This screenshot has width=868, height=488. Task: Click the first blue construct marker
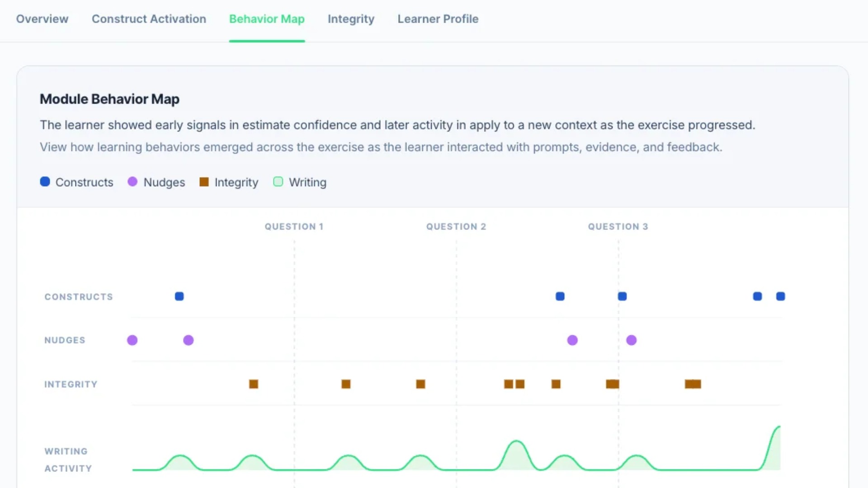(x=179, y=296)
